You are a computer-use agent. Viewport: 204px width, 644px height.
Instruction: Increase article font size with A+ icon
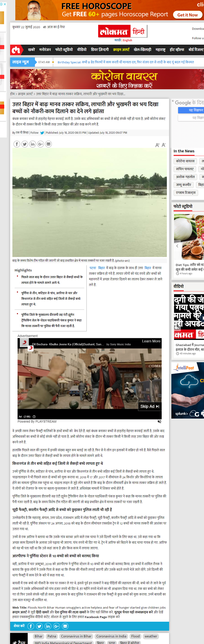pyautogui.click(x=157, y=145)
